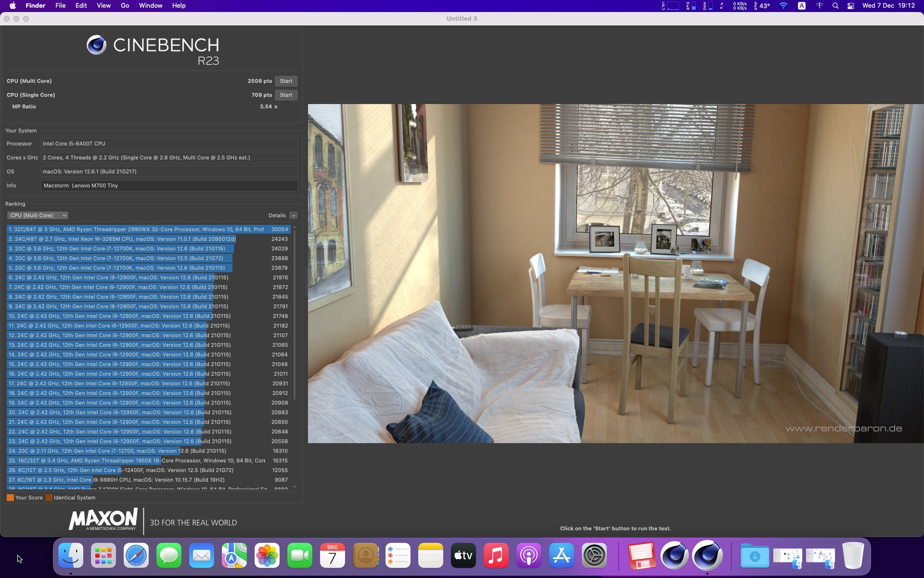Open the Window menu in menu bar
Image resolution: width=924 pixels, height=578 pixels.
[x=151, y=6]
